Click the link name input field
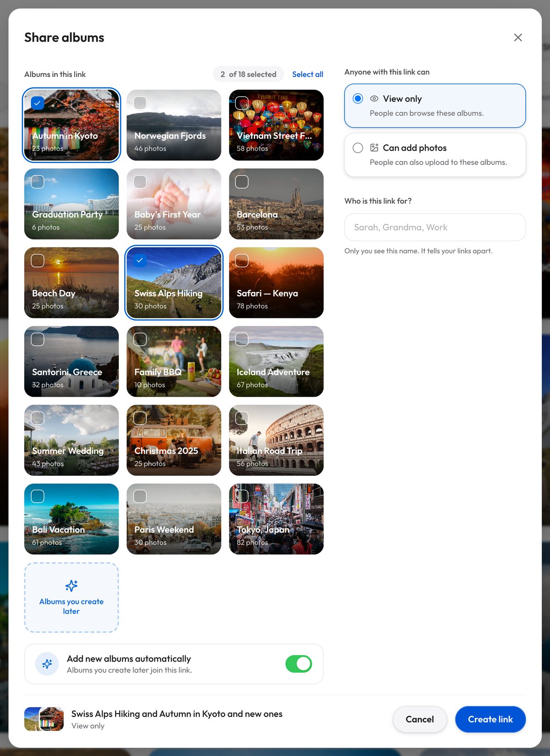This screenshot has height=756, width=550. point(435,227)
